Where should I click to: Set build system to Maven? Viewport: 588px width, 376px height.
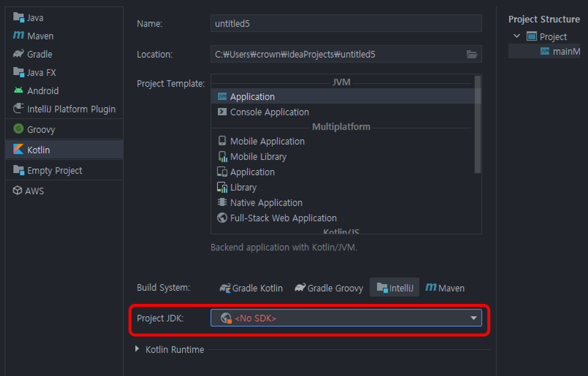click(x=445, y=288)
